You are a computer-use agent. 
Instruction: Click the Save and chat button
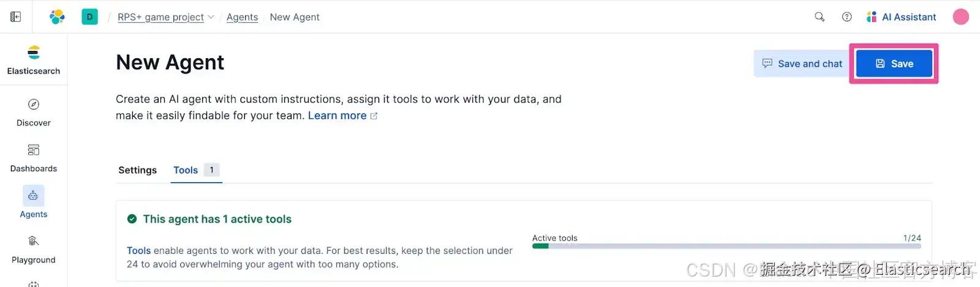pos(801,64)
